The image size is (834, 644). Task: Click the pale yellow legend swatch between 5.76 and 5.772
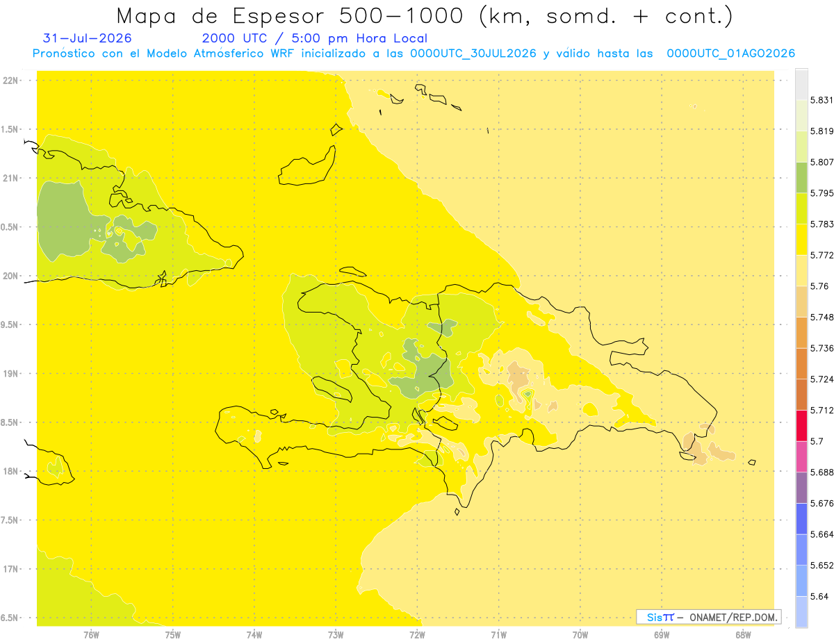(x=801, y=270)
